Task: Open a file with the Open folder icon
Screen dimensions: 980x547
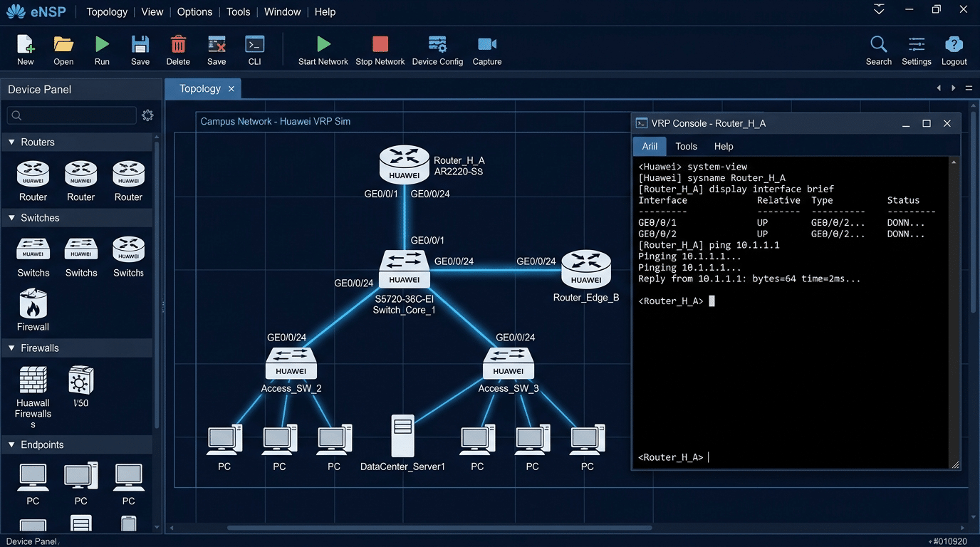Action: click(x=63, y=44)
